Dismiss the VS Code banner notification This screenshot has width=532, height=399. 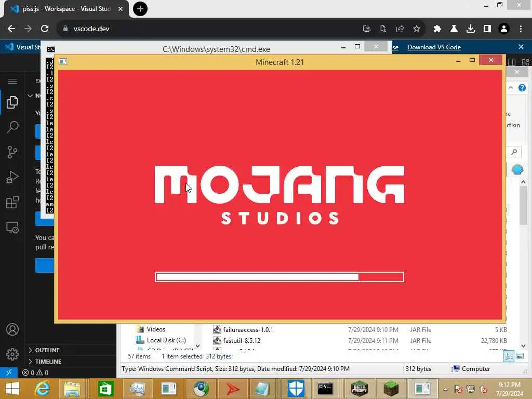[521, 47]
